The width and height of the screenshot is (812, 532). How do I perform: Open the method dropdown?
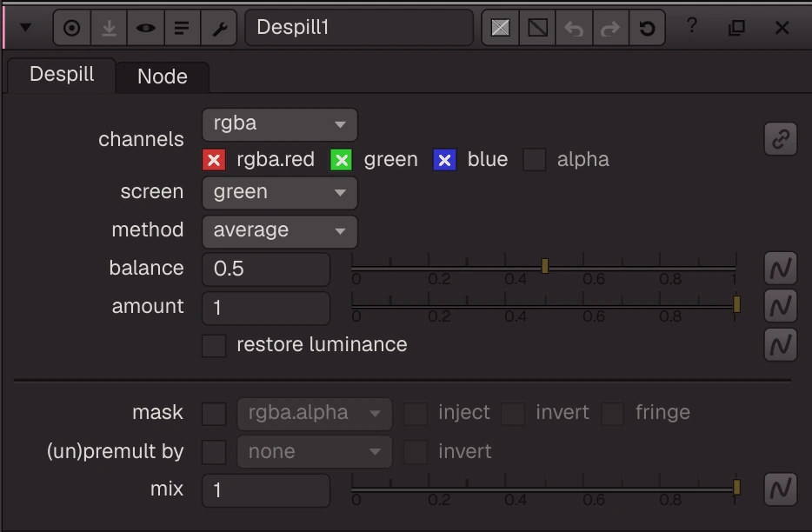[280, 231]
